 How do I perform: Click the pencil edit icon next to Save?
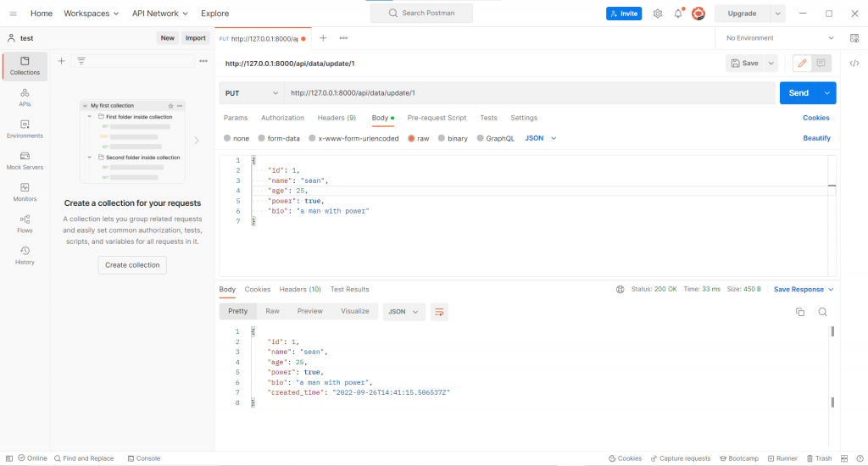(x=802, y=63)
